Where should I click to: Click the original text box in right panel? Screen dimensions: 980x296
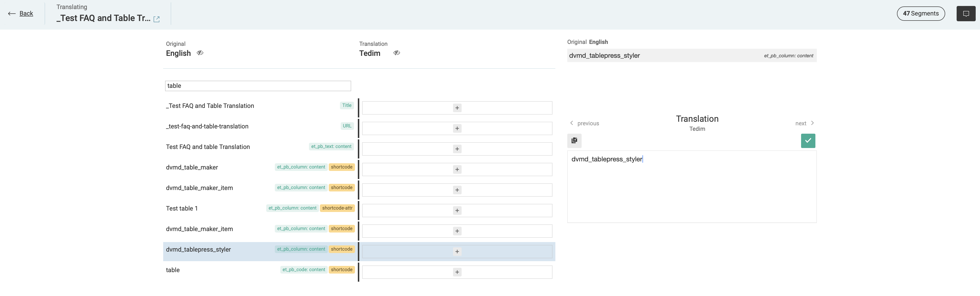[x=692, y=56]
